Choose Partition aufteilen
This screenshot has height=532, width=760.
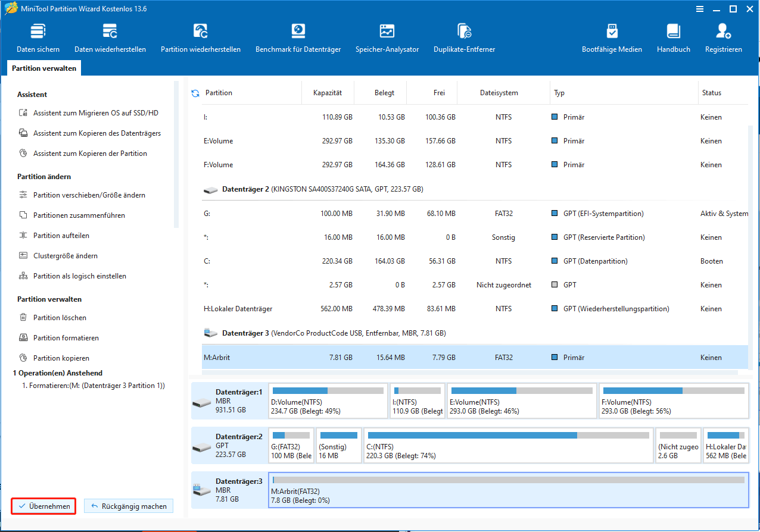pos(54,236)
